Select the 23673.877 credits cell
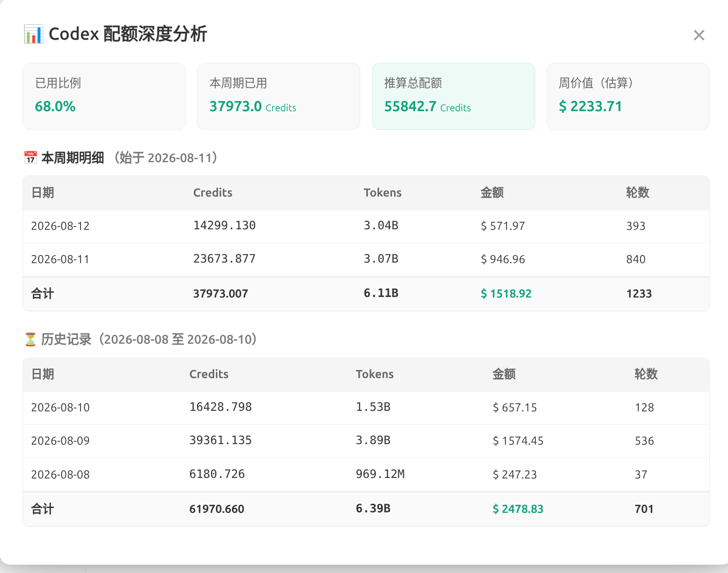The height and width of the screenshot is (573, 728). (224, 259)
